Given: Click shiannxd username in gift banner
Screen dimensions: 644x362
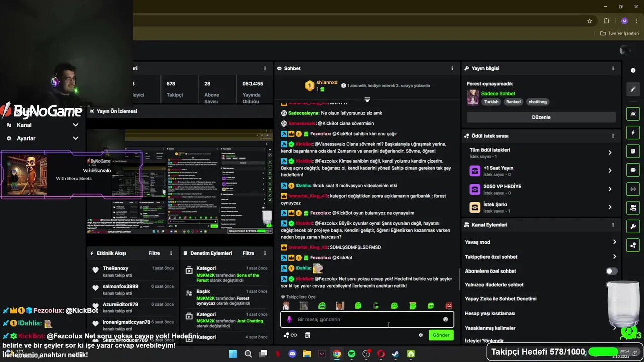Looking at the screenshot, I should click(327, 83).
